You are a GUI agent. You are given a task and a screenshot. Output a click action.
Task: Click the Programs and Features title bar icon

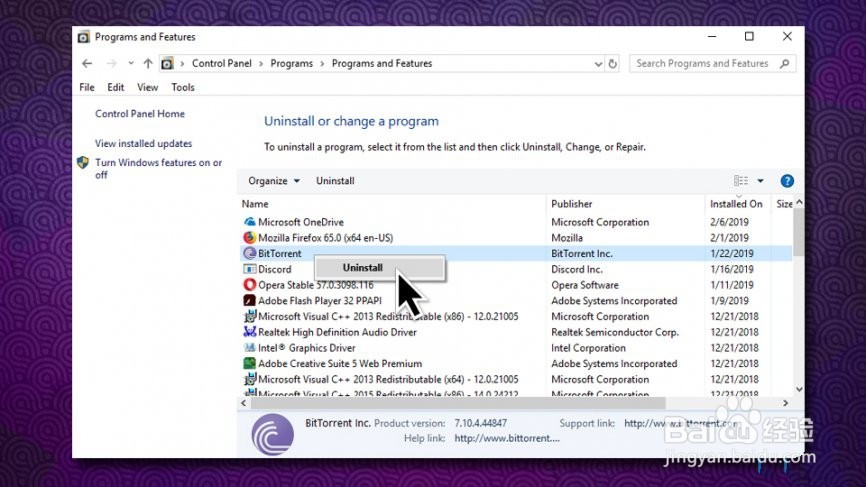coord(83,37)
